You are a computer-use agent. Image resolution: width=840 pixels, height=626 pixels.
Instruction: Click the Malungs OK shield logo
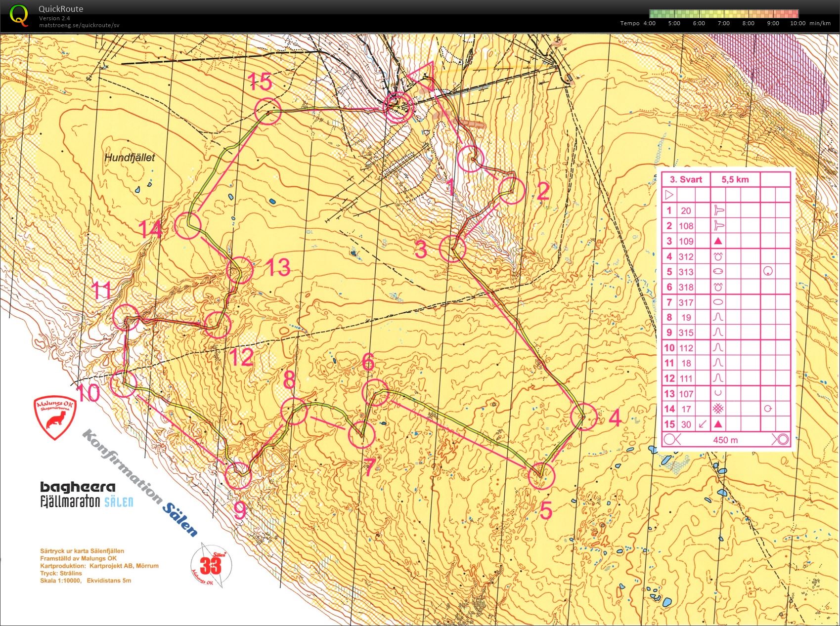tap(55, 417)
